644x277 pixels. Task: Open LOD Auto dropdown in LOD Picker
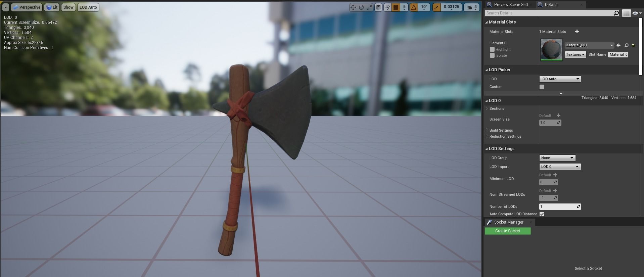click(560, 79)
